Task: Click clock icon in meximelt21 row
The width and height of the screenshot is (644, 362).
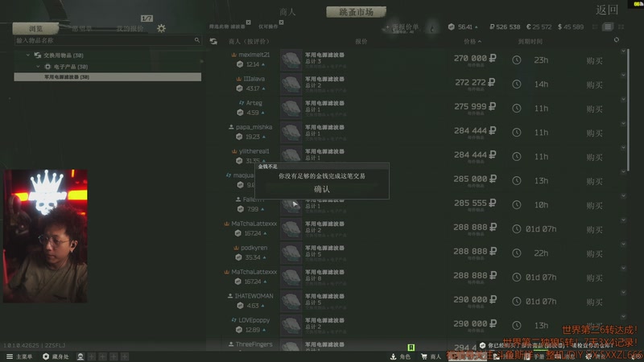Action: point(517,60)
